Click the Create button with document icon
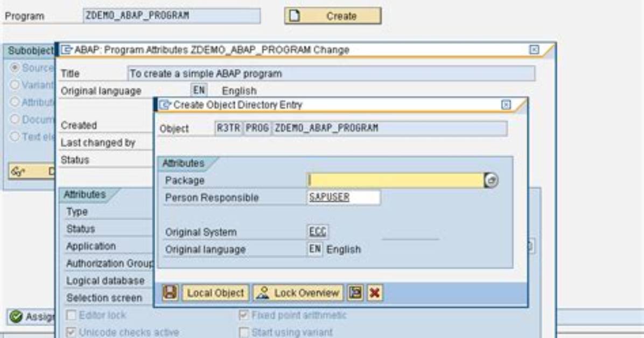The width and height of the screenshot is (644, 338). [333, 16]
